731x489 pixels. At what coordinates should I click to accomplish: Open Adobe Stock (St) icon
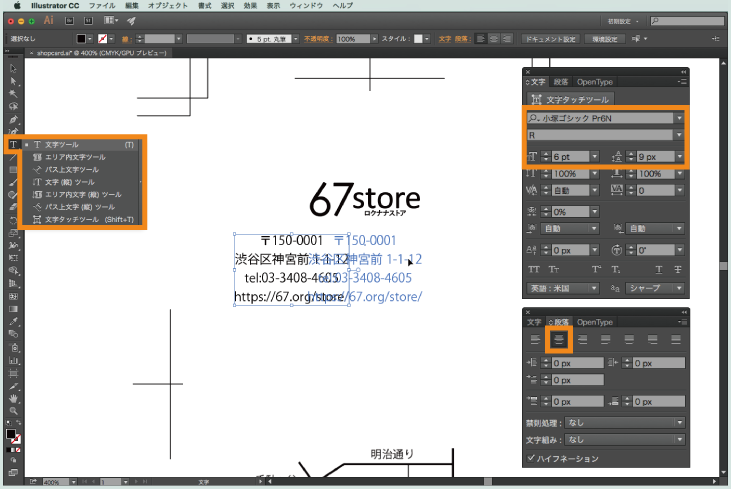coord(88,21)
